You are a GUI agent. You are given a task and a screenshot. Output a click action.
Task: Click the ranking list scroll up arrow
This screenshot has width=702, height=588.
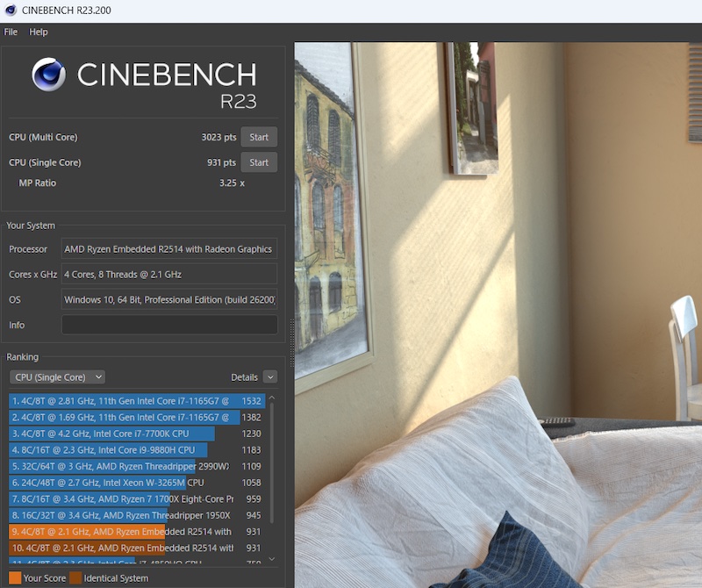click(x=271, y=398)
